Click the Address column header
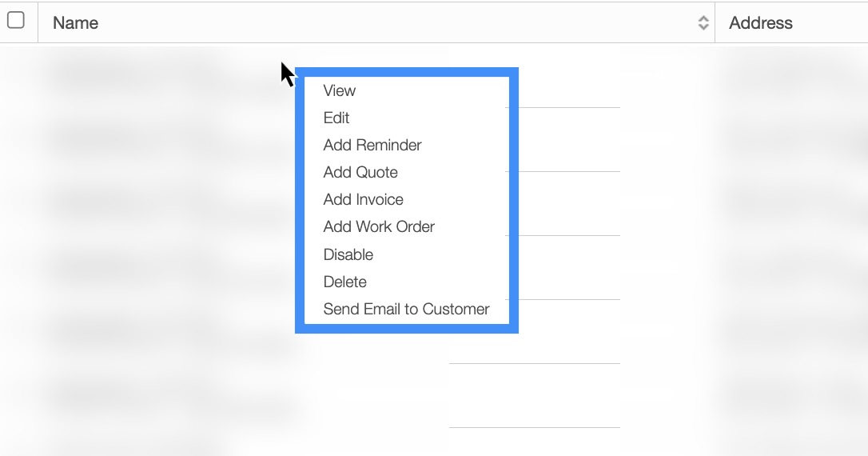This screenshot has width=868, height=456. [x=760, y=23]
